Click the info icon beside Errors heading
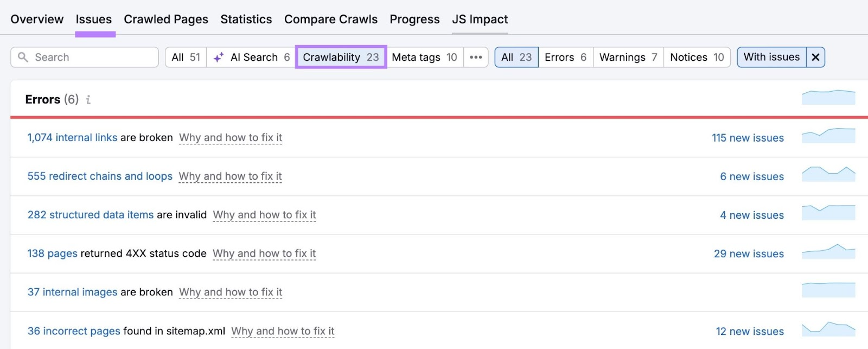 point(88,100)
